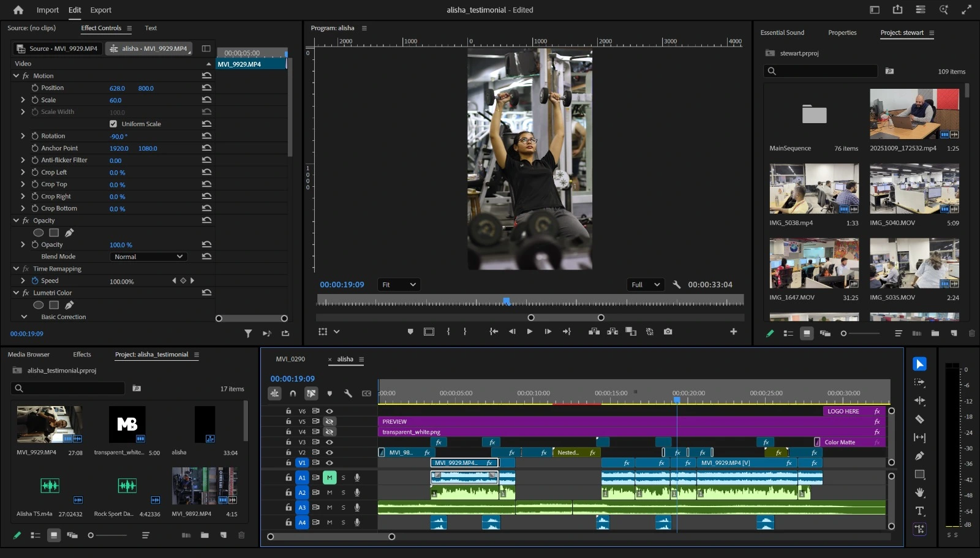Open the Fit zoom level dropdown
The image size is (980, 558).
point(399,285)
